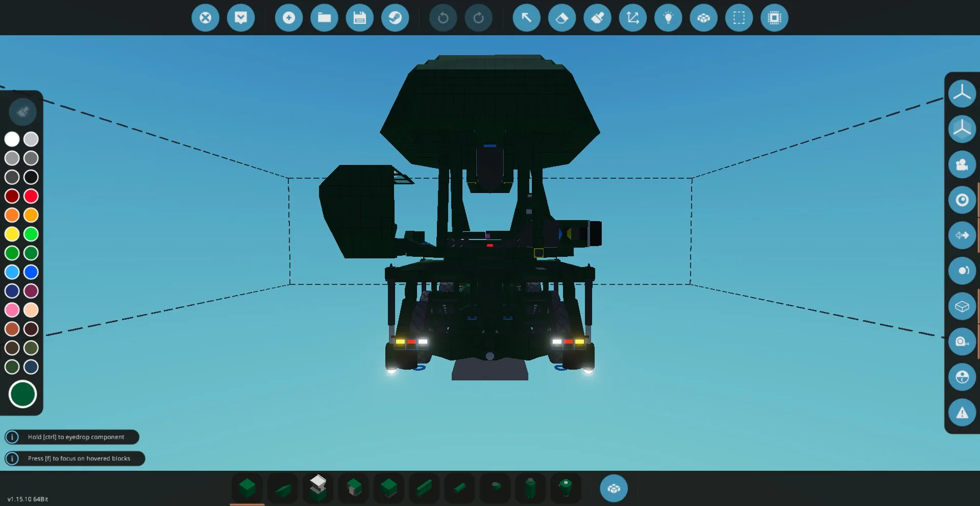Select the paint brush tool
This screenshot has width=980, height=506.
click(597, 18)
